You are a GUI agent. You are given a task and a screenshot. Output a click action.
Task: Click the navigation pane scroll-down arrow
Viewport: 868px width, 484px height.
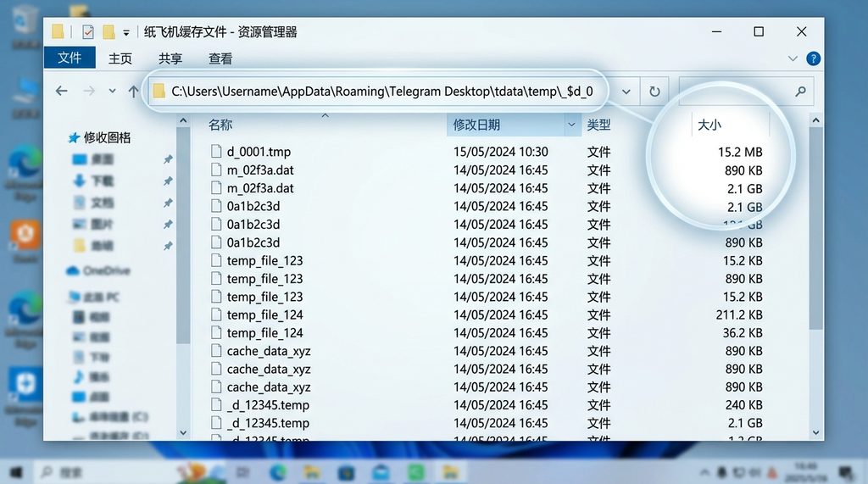183,433
